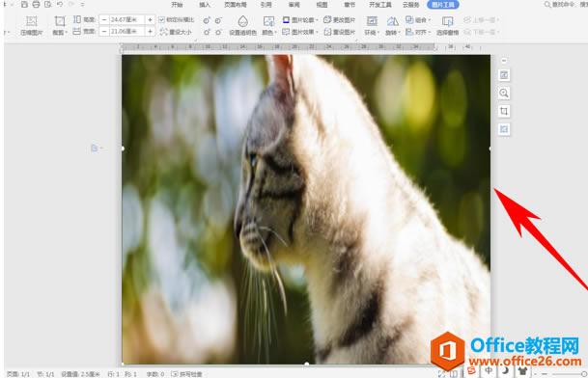Screen dimensions: 588x378
Task: Click the 压缩图片 (Compress Picture) button
Action: coord(32,25)
